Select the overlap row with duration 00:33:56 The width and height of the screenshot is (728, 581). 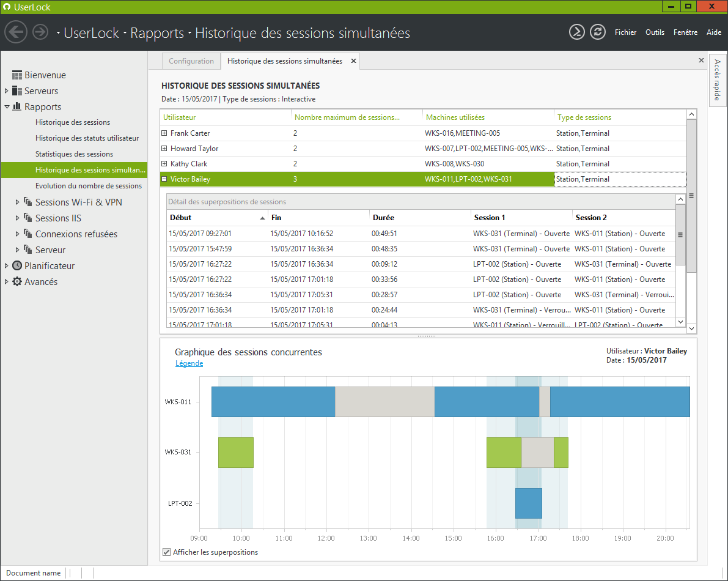421,279
